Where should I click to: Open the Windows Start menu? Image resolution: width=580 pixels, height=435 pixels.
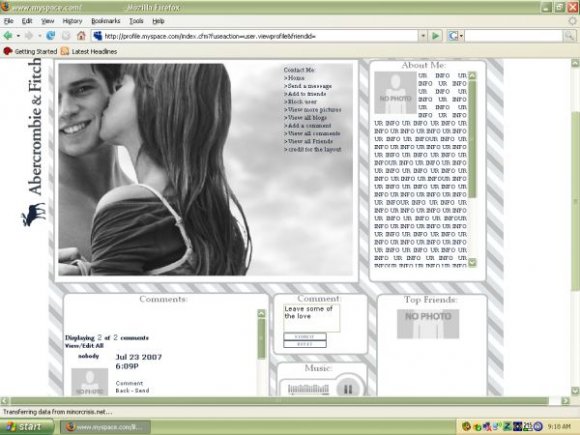click(27, 427)
